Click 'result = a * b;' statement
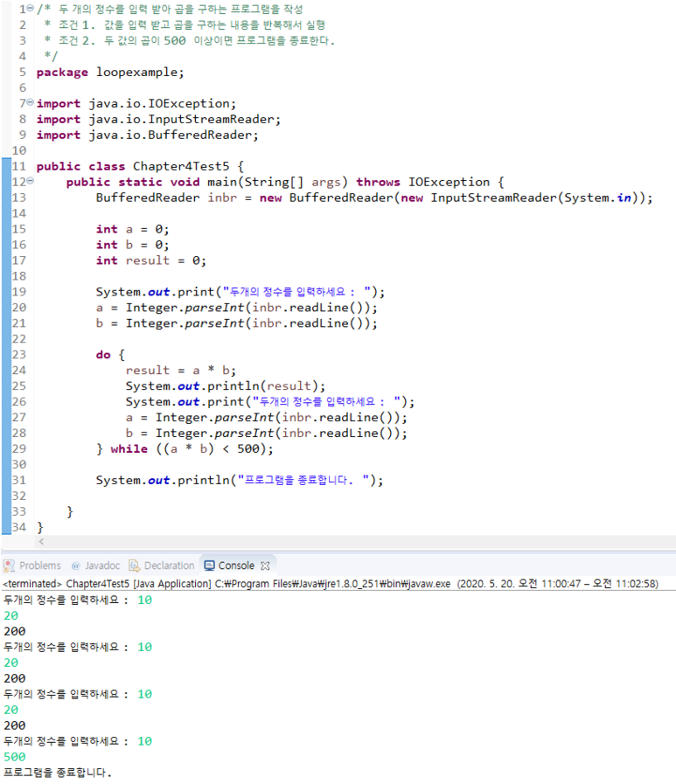Viewport: 676px width, 784px height. pos(181,371)
